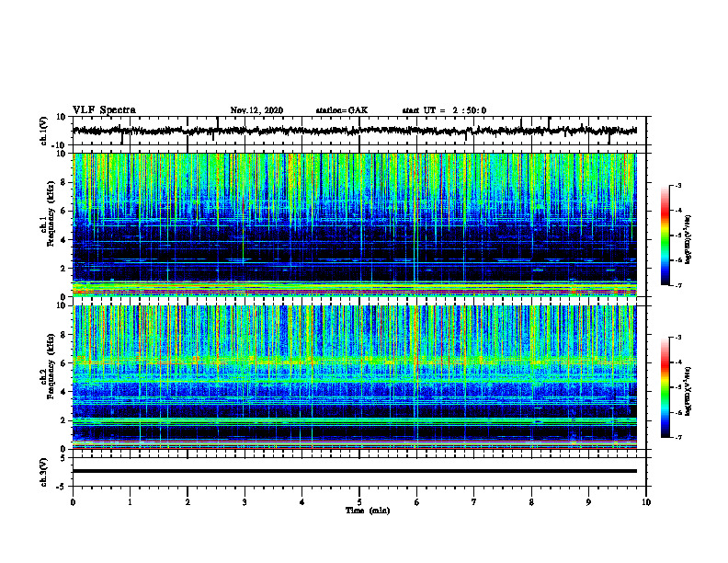
Task: Click the ch.2 color scale bar
Action: pyautogui.click(x=665, y=387)
